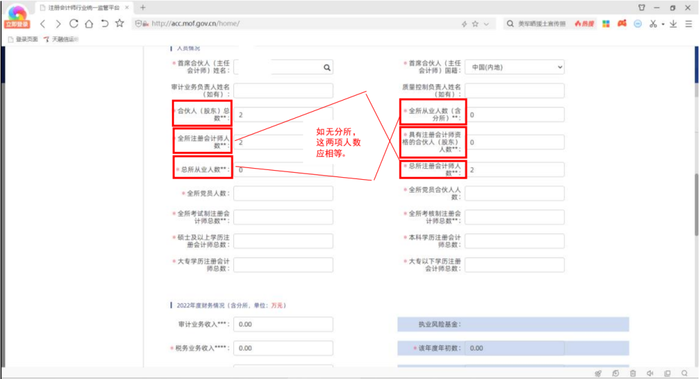
Task: Click the address bar URL acc.mof.gov.cn
Action: coord(196,24)
